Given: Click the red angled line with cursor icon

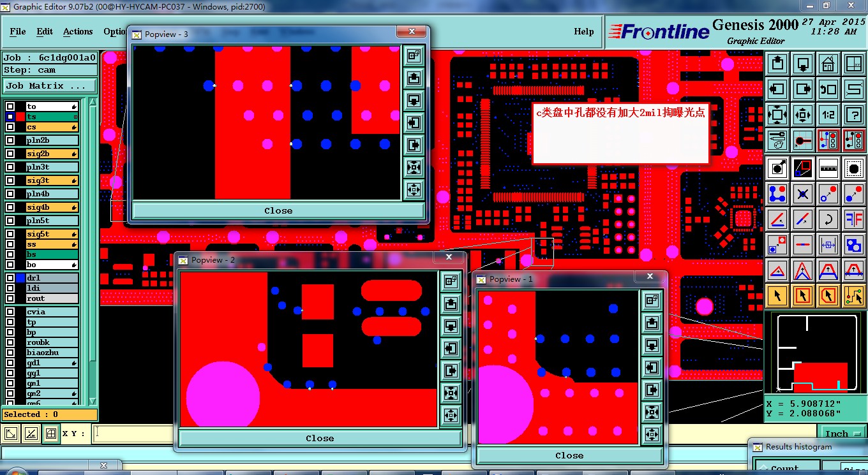Looking at the screenshot, I should coord(778,219).
